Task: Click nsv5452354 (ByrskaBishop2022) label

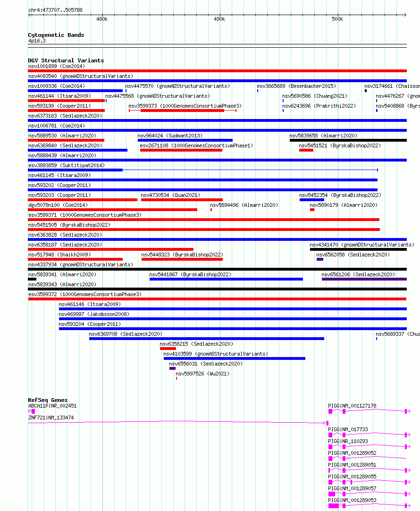Action: (340, 195)
